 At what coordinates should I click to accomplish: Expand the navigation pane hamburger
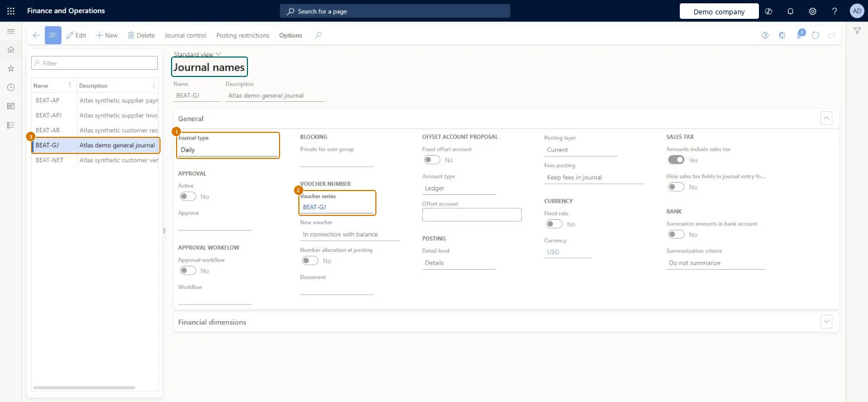[11, 32]
